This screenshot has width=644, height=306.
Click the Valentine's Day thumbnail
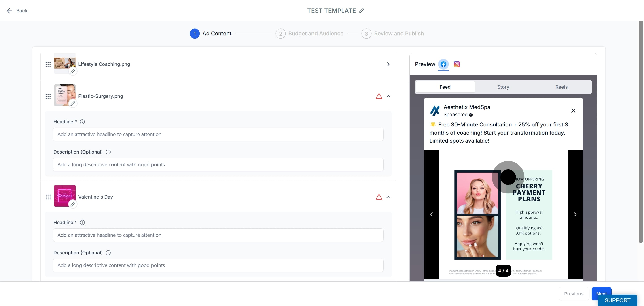[x=65, y=196]
